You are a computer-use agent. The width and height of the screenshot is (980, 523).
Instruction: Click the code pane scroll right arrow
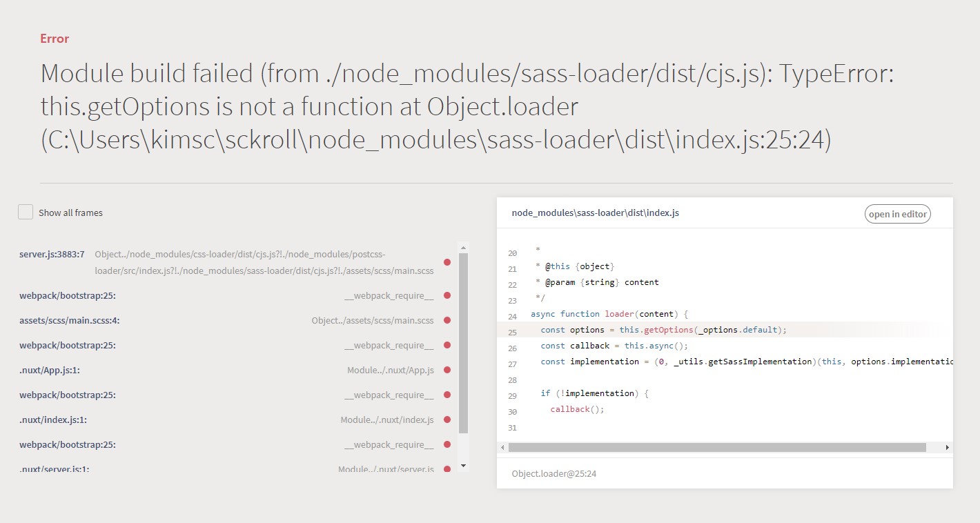tap(948, 447)
